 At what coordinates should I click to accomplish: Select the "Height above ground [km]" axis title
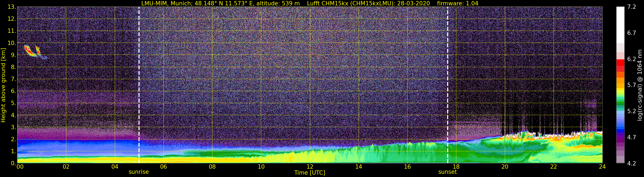[x=3, y=85]
